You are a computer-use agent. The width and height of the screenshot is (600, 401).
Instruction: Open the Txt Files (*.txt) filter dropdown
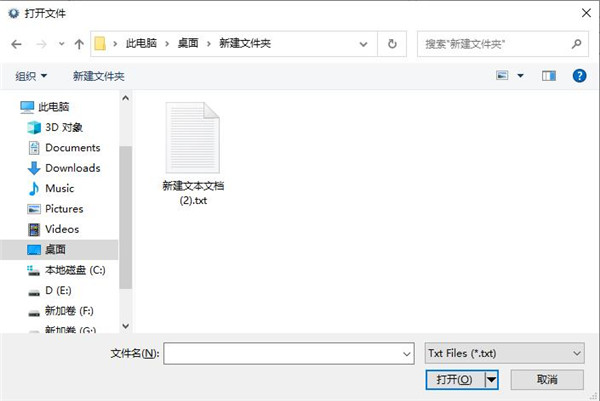(504, 353)
